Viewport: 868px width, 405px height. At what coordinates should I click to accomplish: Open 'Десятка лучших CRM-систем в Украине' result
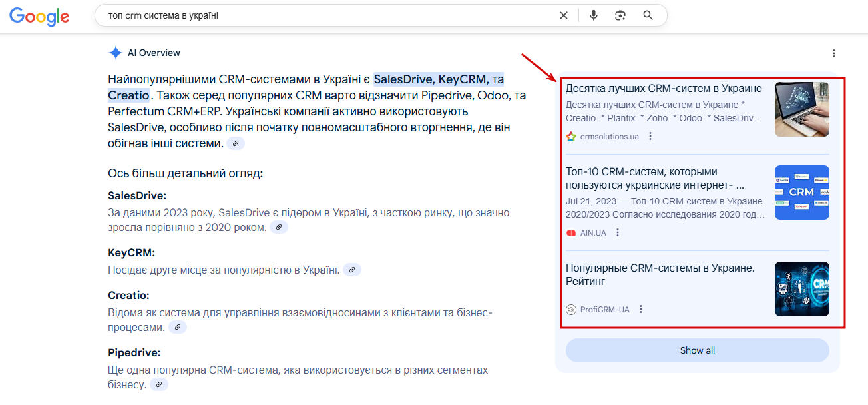[x=664, y=88]
